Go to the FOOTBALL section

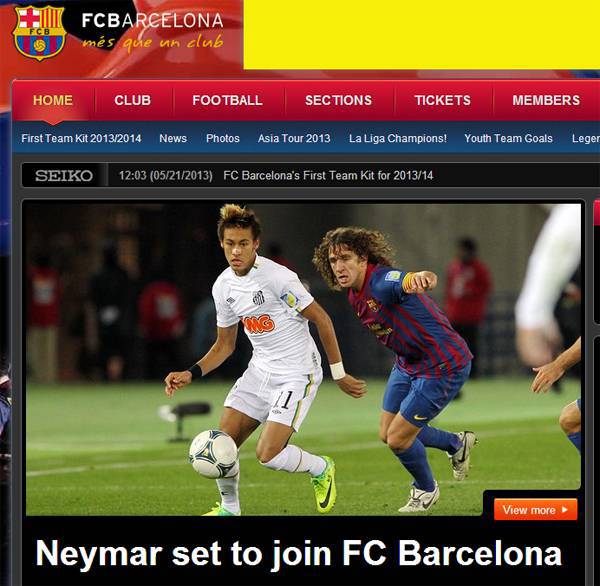coord(227,100)
